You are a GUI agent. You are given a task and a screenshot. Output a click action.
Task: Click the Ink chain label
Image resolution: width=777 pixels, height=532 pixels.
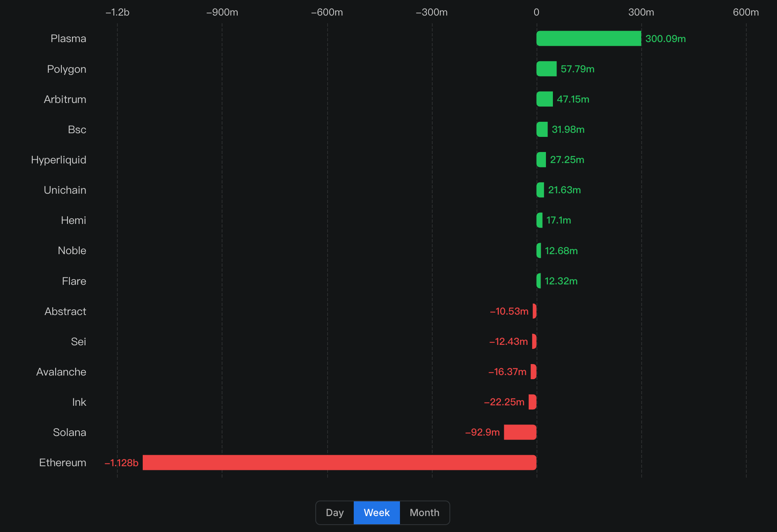click(79, 402)
